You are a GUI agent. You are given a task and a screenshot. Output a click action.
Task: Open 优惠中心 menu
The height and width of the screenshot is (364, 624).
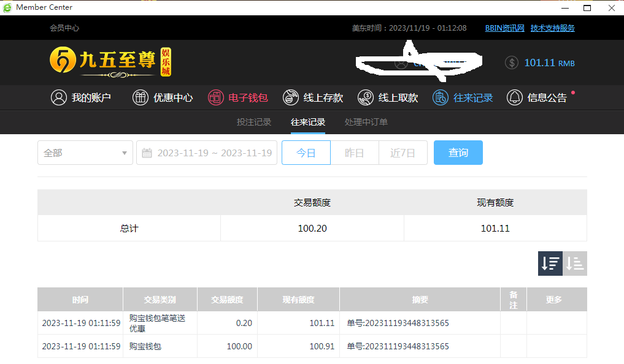click(x=163, y=97)
